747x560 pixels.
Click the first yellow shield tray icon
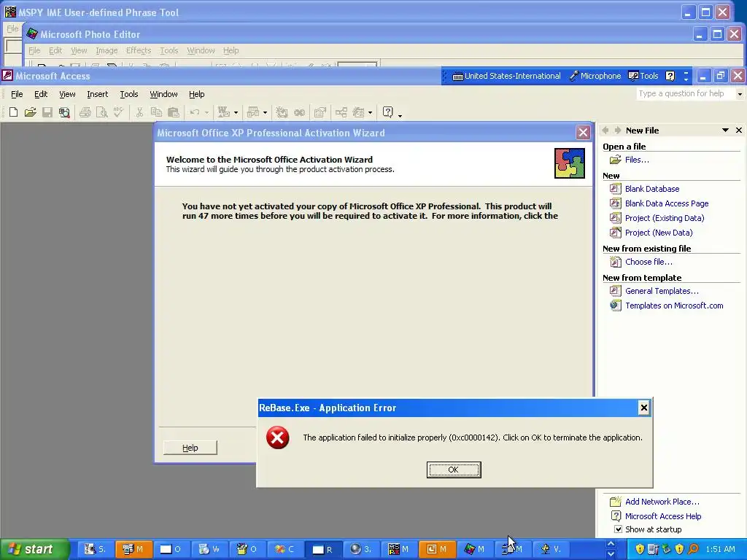(x=640, y=549)
